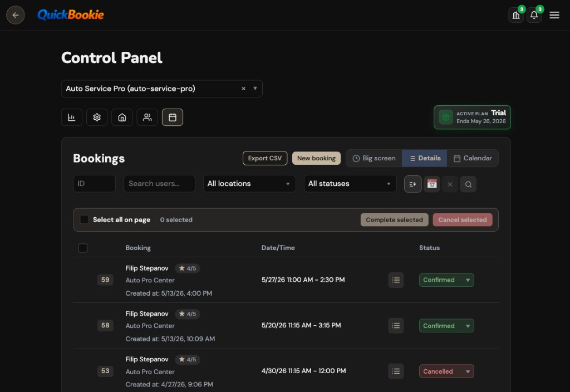This screenshot has height=392, width=570.
Task: Click the Date/Time column header
Action: coord(278,248)
